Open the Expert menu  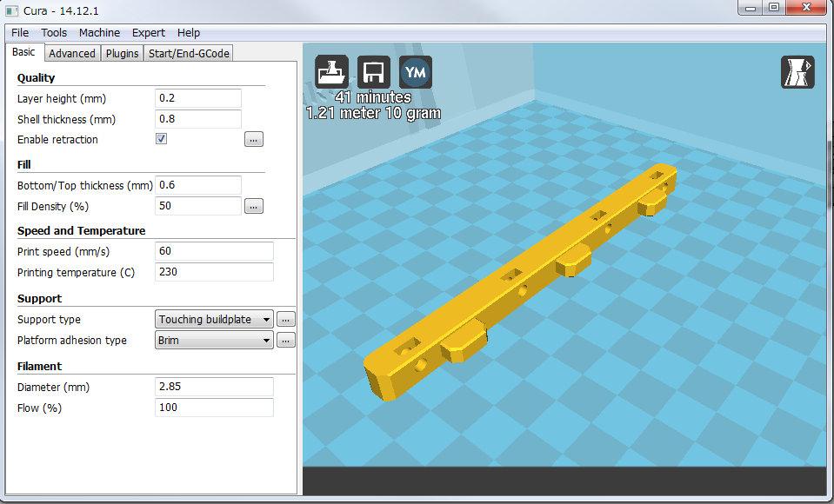pos(149,32)
